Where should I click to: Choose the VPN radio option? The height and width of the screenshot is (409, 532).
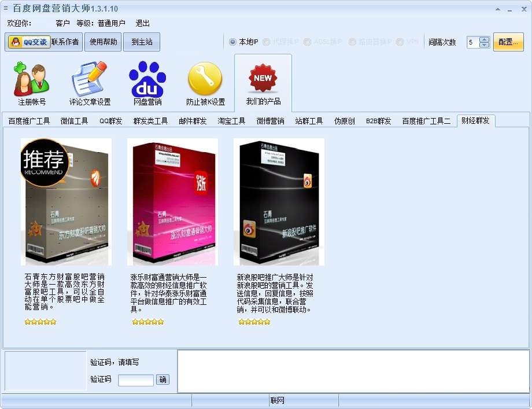(x=400, y=42)
